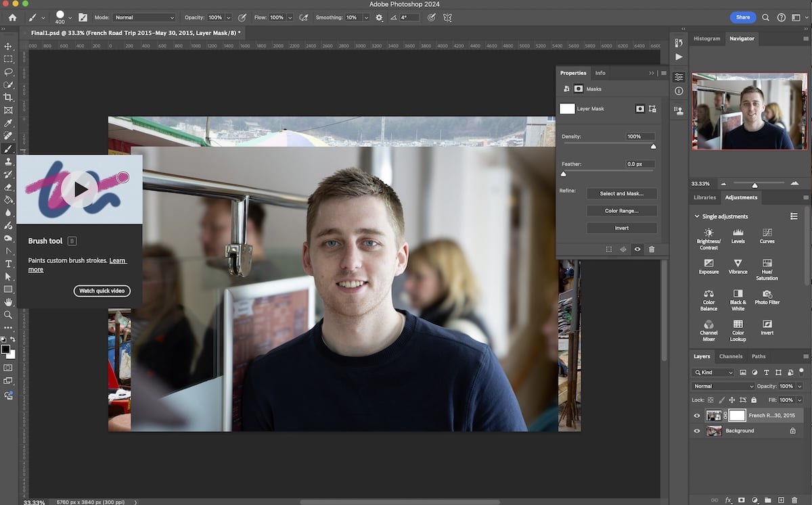Toggle layer mask visibility in Properties panel

637,249
